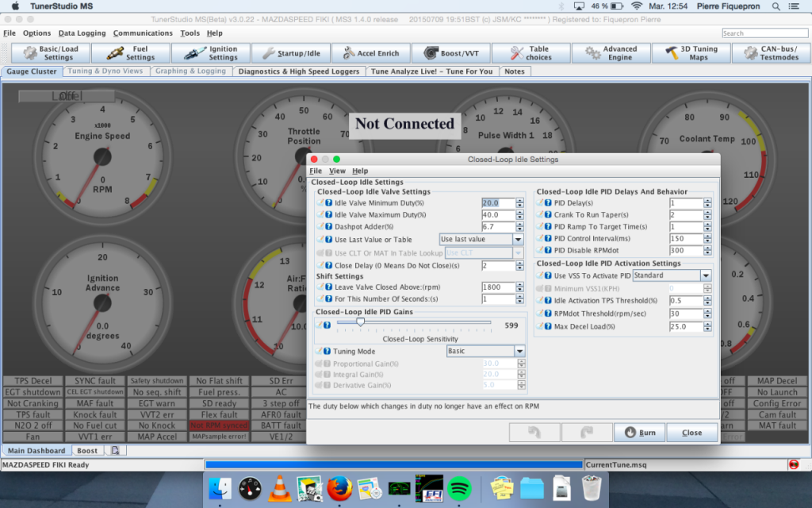Switch to Notes tab

(x=514, y=71)
